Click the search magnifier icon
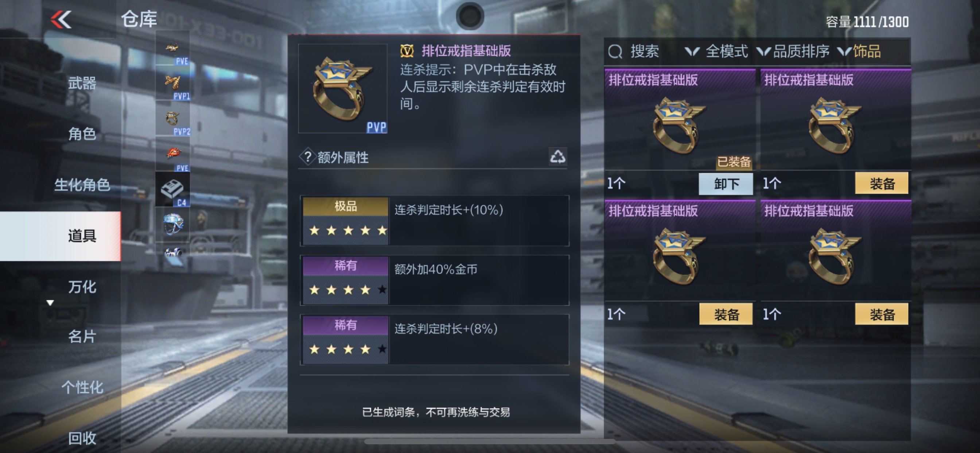The image size is (980, 453). (x=615, y=51)
